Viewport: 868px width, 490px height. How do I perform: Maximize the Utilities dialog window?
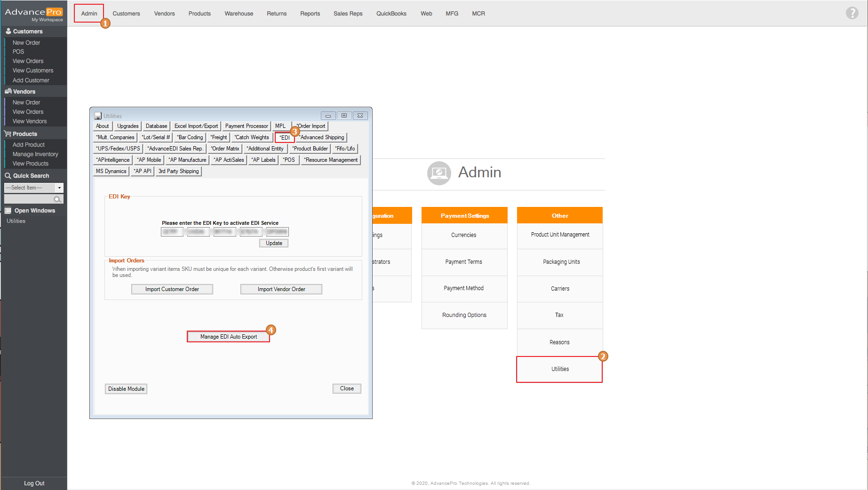pos(344,116)
